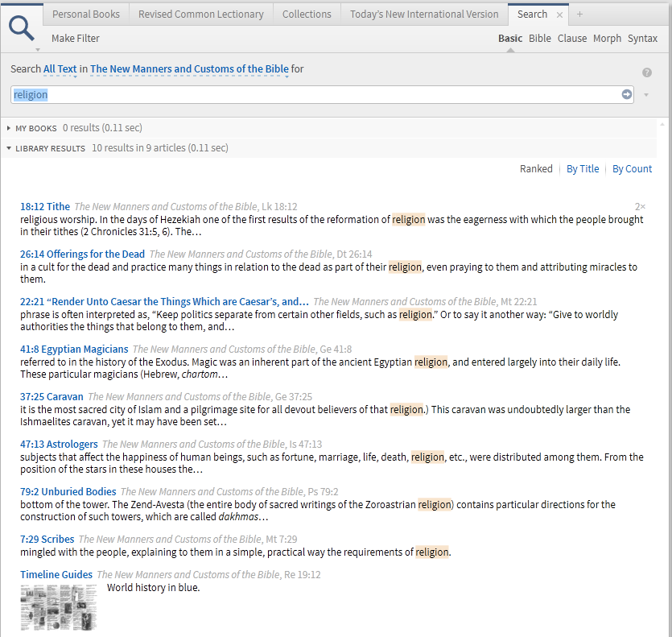
Task: Switch to Revised Common Lectionary tab
Action: pos(201,14)
